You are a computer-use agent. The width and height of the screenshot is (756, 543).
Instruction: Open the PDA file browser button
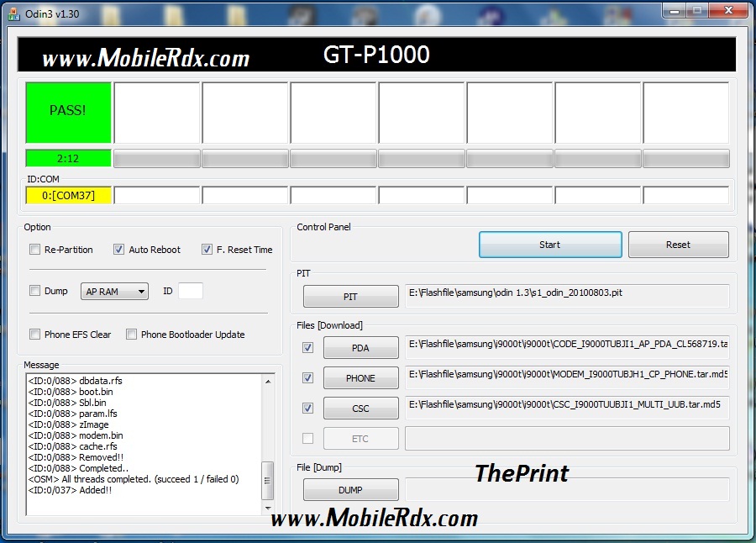(360, 348)
